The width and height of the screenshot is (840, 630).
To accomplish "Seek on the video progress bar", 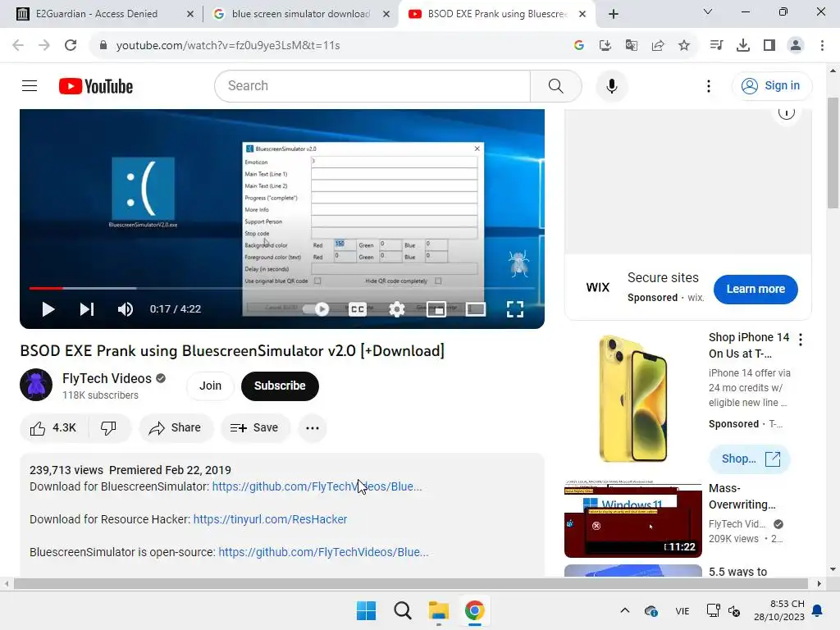I will click(x=282, y=288).
